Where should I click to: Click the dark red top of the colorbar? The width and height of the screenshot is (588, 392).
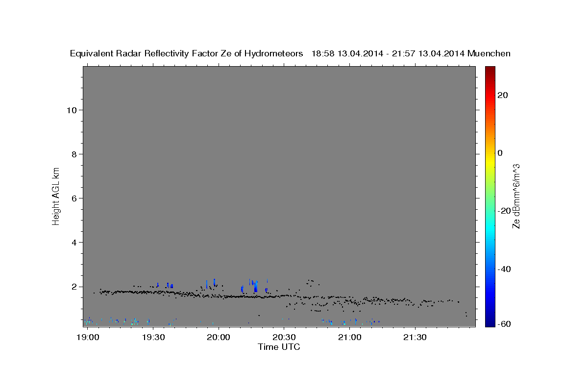(x=490, y=71)
